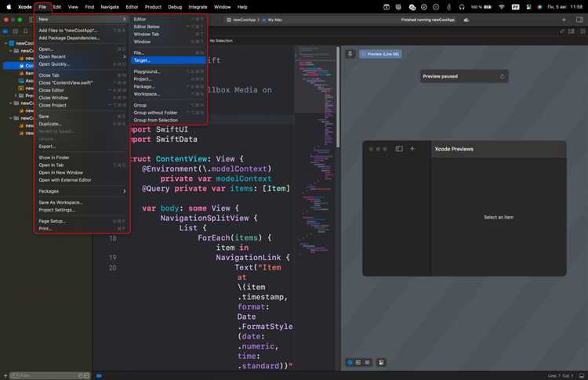The image size is (588, 380).
Task: Choose File… in the New submenu
Action: [x=169, y=52]
